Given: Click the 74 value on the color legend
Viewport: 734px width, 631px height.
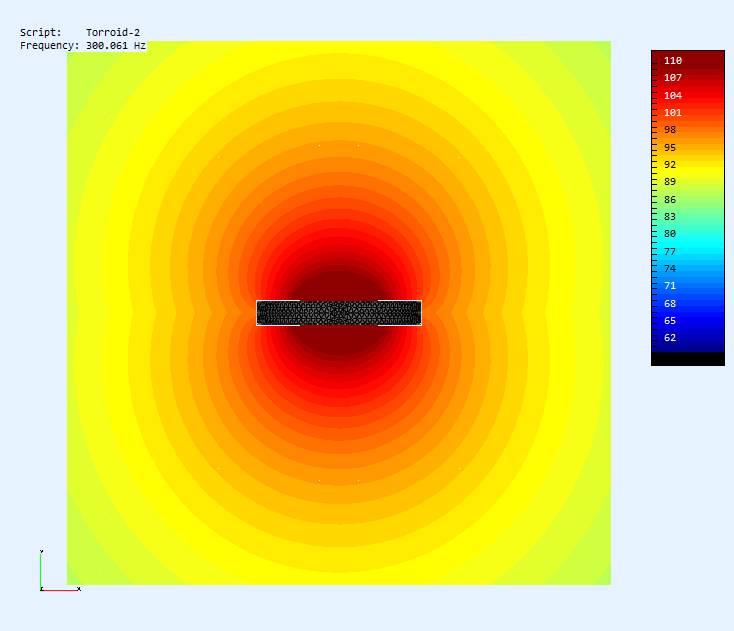Looking at the screenshot, I should (x=670, y=269).
